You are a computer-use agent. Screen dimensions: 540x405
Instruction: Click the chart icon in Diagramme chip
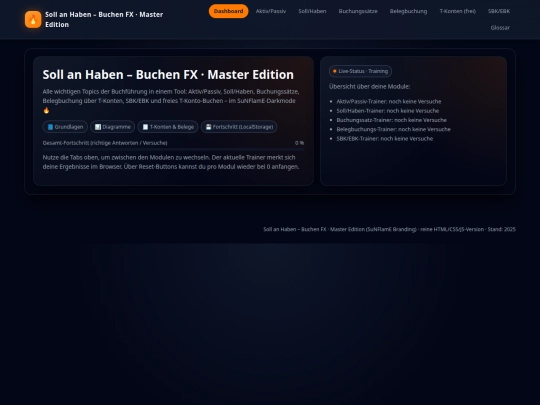click(98, 127)
